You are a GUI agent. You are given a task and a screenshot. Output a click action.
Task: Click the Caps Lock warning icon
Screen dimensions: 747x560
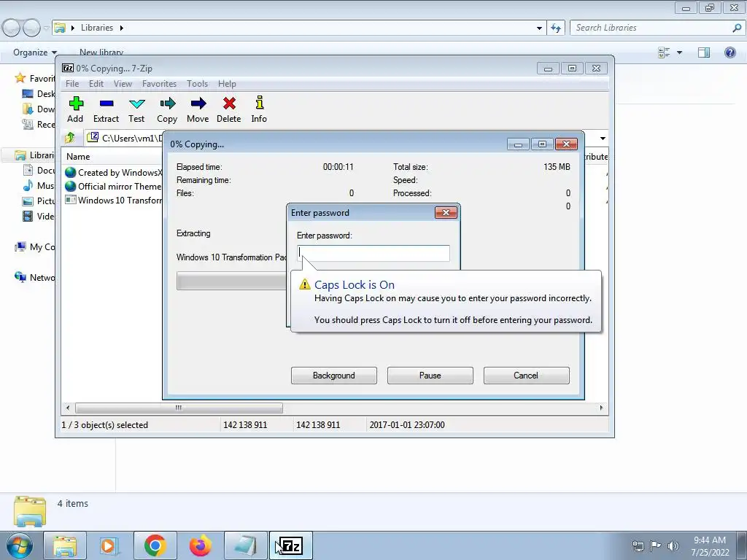point(304,285)
